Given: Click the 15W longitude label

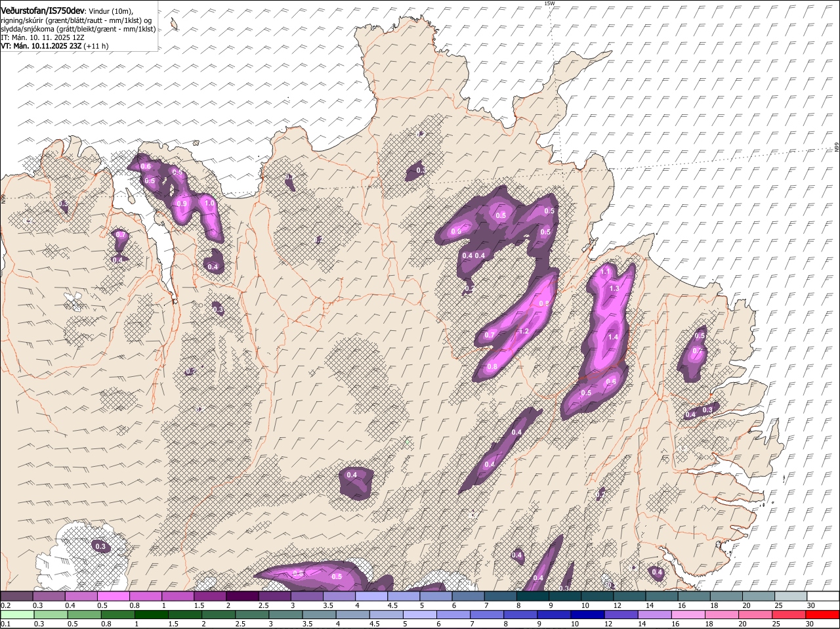Looking at the screenshot, I should [x=550, y=3].
